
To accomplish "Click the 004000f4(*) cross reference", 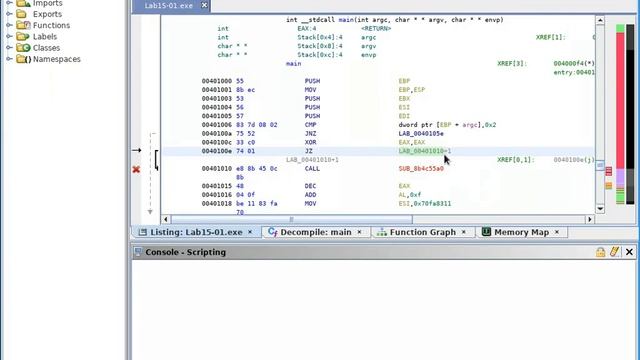I will click(574, 64).
